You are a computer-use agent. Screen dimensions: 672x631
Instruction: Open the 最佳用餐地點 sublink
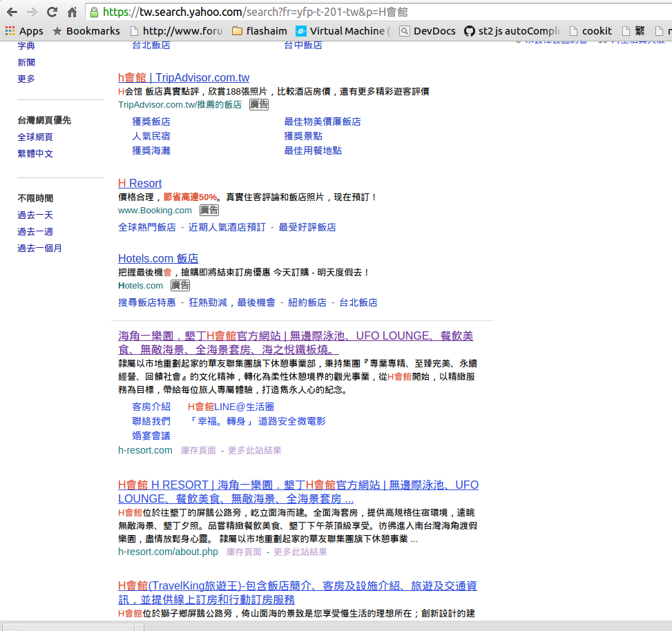pyautogui.click(x=313, y=151)
